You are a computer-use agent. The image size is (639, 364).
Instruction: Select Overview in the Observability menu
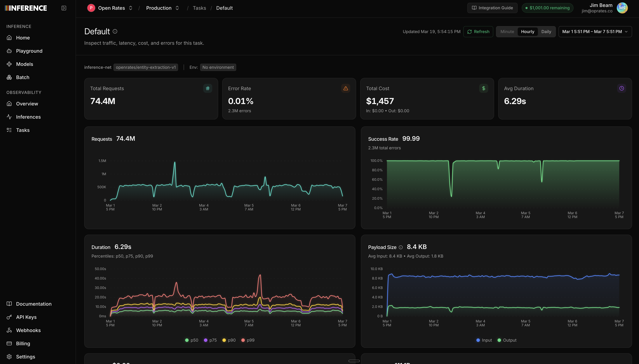[27, 104]
